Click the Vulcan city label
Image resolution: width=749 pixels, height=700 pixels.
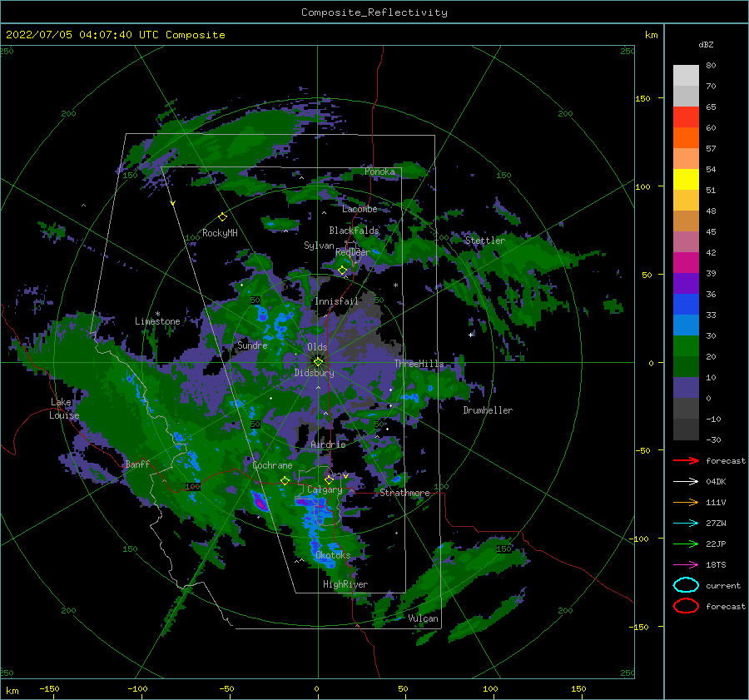pyautogui.click(x=423, y=618)
